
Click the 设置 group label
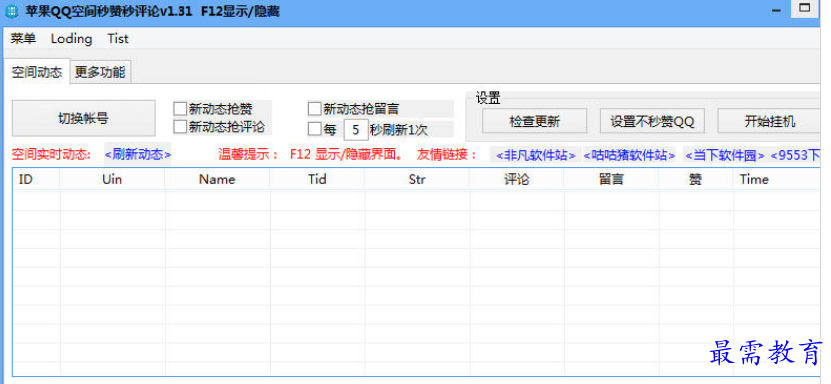pos(488,98)
